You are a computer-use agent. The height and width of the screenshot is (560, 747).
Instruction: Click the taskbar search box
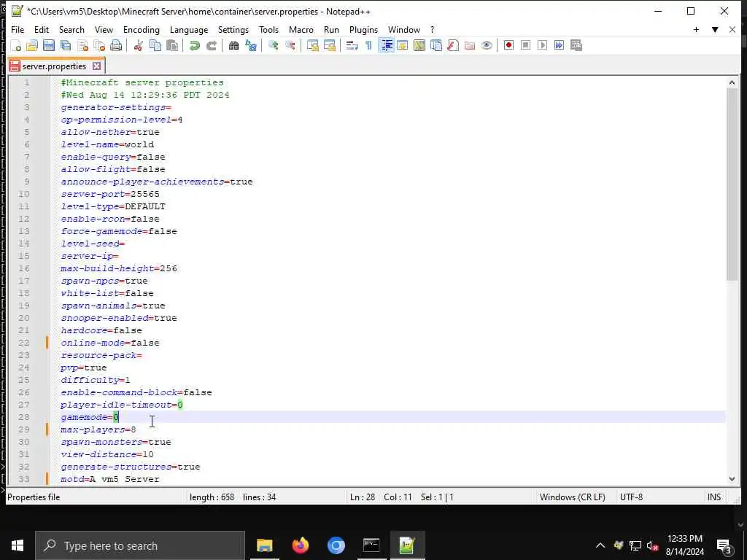pyautogui.click(x=140, y=545)
